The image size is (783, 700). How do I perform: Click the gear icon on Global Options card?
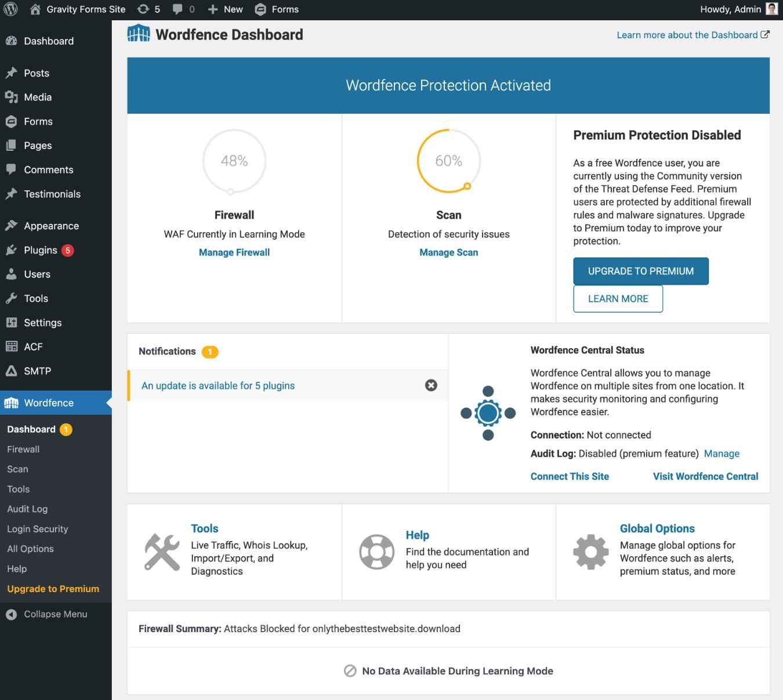[x=590, y=552]
